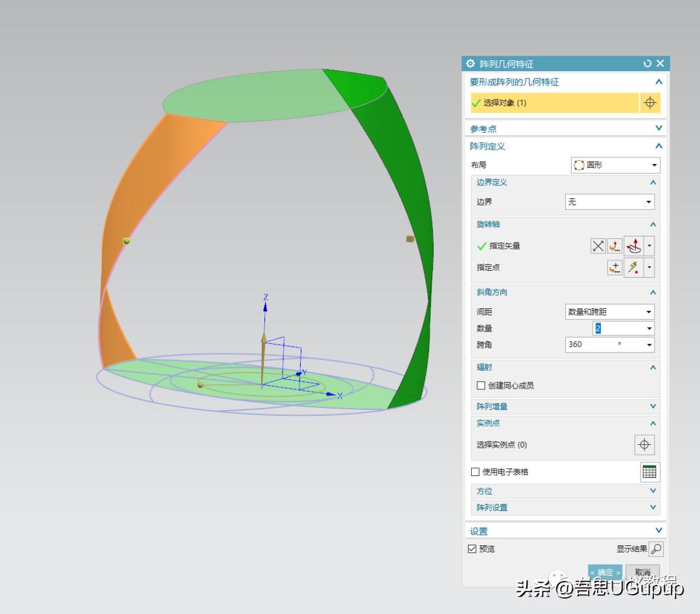700x614 pixels.
Task: Click the 选择实例点 crosshair icon
Action: (644, 445)
